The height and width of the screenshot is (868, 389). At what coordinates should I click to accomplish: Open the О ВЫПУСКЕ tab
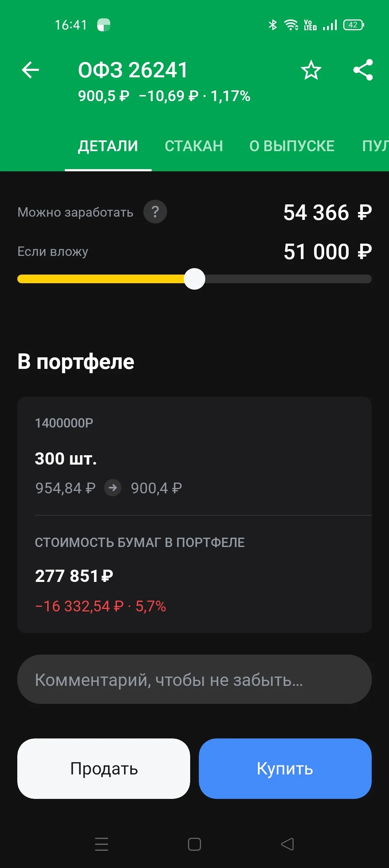point(292,146)
